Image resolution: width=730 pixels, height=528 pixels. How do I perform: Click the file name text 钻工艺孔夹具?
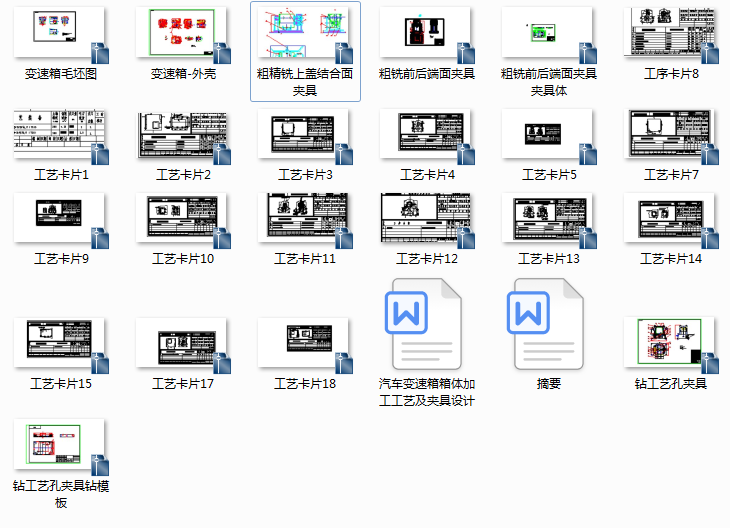pyautogui.click(x=671, y=384)
